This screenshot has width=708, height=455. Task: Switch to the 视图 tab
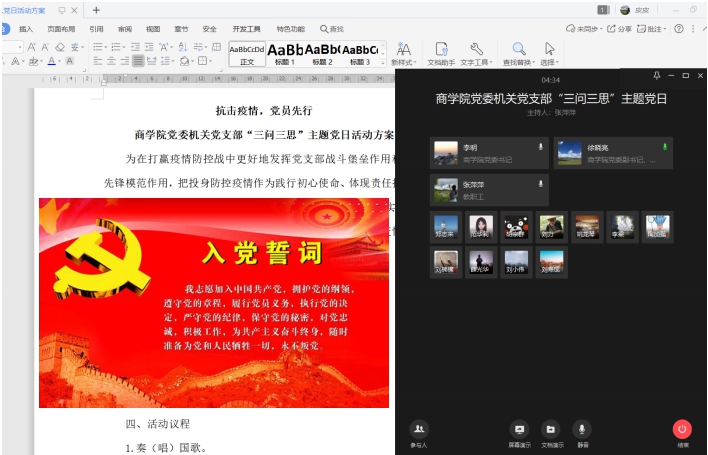tap(153, 29)
